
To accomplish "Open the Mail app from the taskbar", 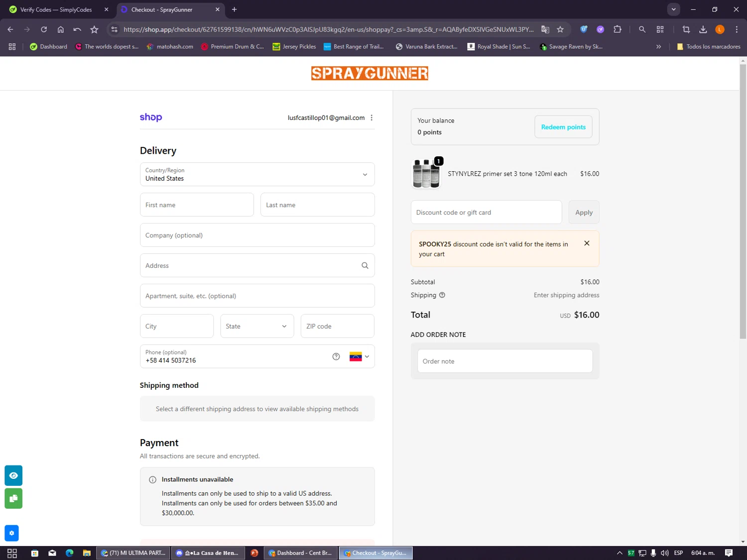I will 52,553.
